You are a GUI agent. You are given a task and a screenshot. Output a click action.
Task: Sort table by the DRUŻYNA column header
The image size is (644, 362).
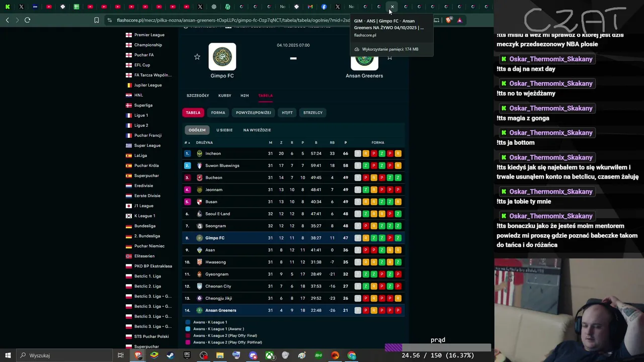tap(204, 143)
